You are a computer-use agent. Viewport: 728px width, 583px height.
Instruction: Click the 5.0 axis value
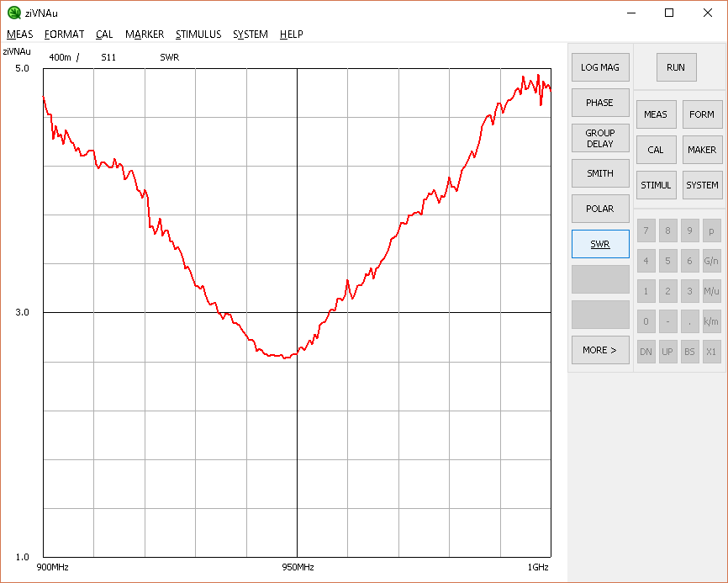point(22,68)
